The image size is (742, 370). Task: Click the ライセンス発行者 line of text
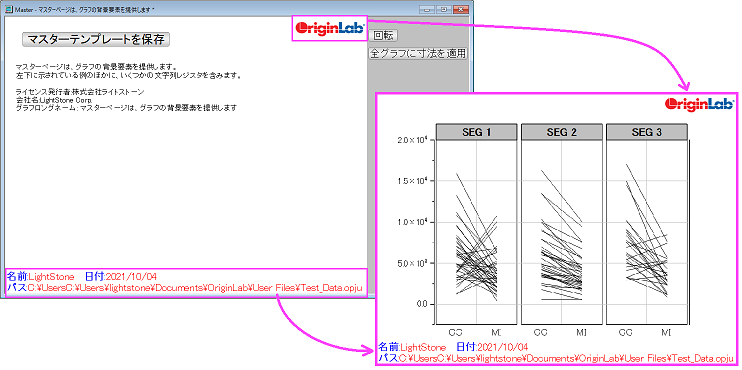[x=80, y=92]
